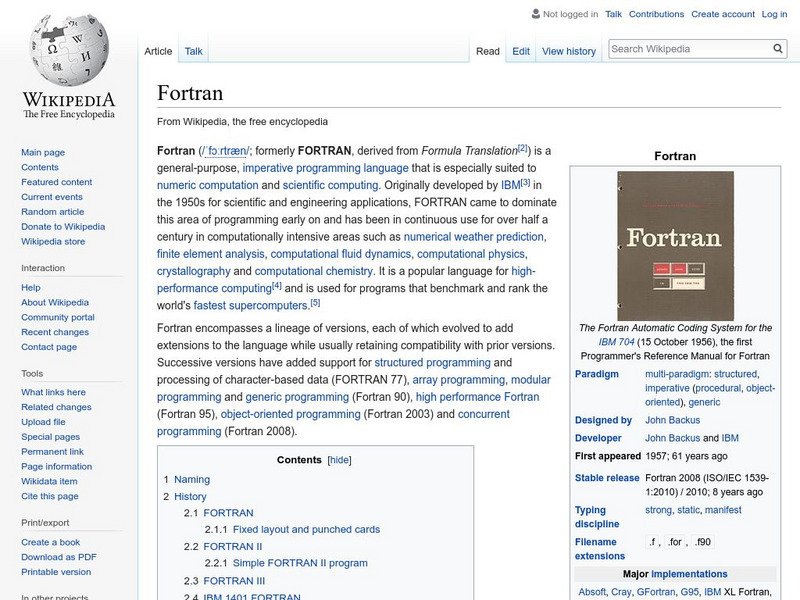The width and height of the screenshot is (800, 600).
Task: Jump to 2.2 FORTRAN II section
Action: point(233,546)
